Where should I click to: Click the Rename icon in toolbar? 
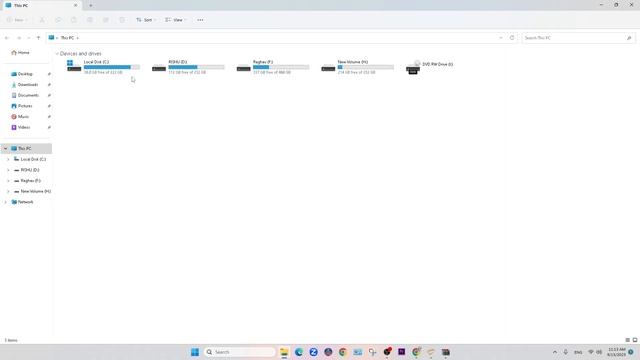click(90, 20)
